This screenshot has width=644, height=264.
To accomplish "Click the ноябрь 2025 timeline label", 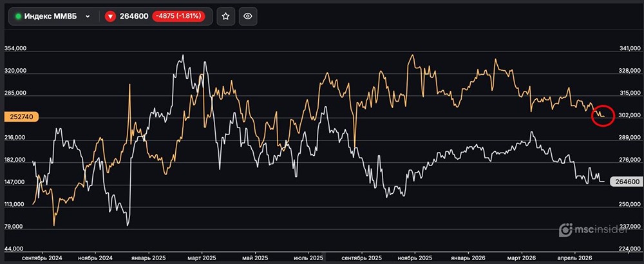I will 415,258.
